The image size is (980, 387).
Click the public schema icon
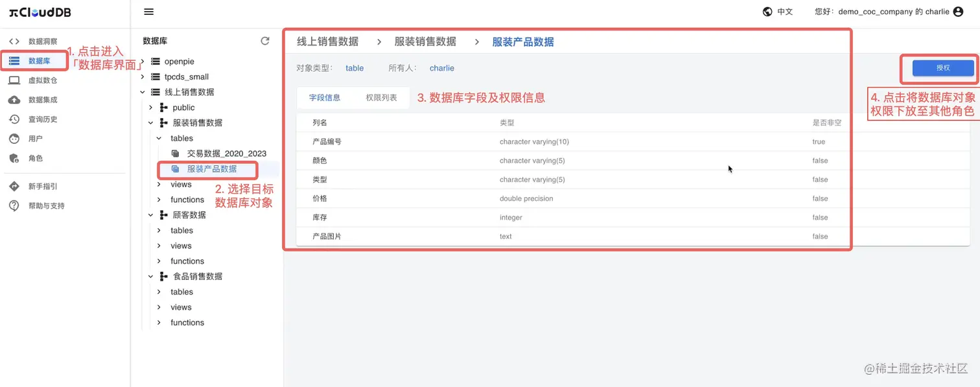163,108
